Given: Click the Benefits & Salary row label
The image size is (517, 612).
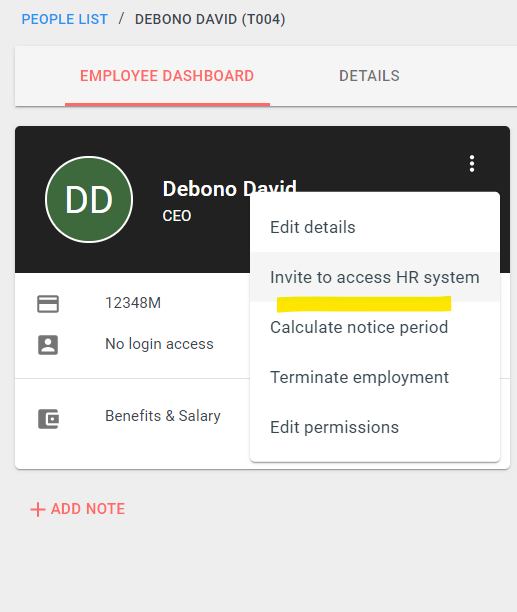Looking at the screenshot, I should click(x=163, y=416).
